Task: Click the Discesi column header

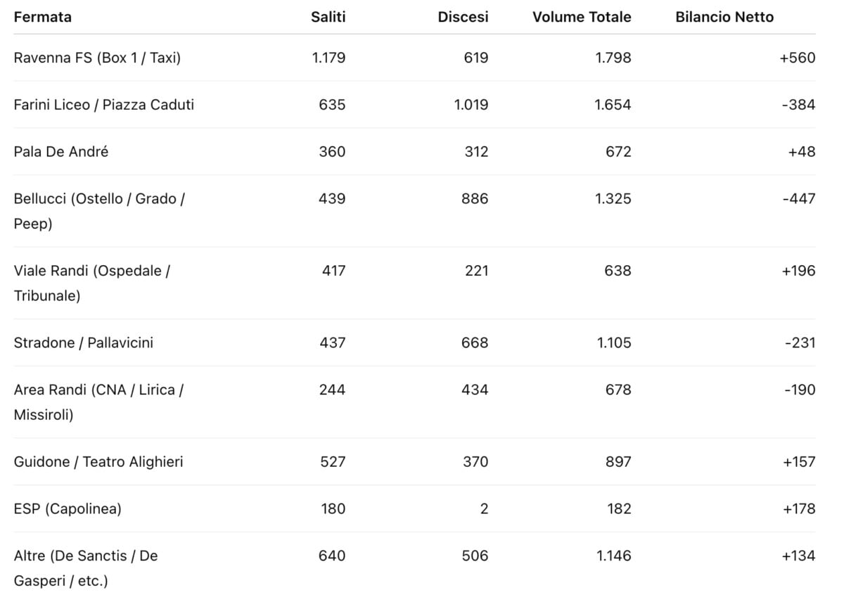Action: [x=463, y=17]
